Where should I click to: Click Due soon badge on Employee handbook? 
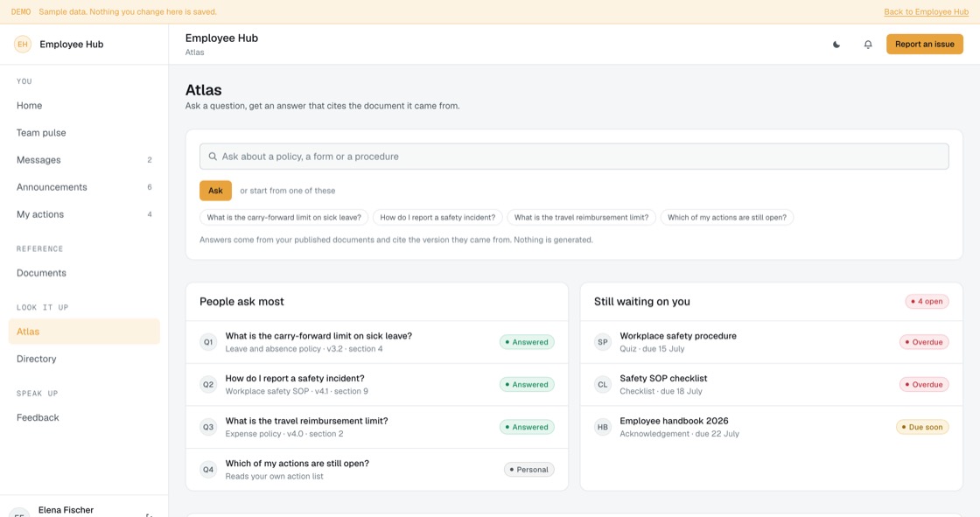click(922, 427)
